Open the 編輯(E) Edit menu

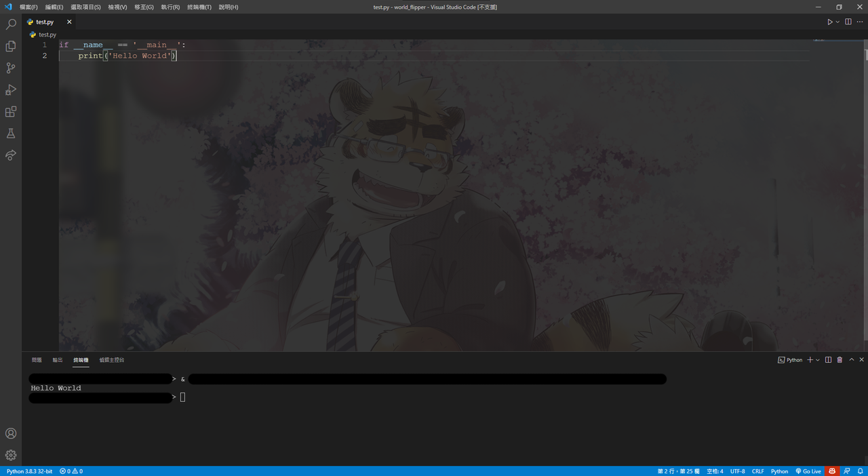tap(54, 7)
